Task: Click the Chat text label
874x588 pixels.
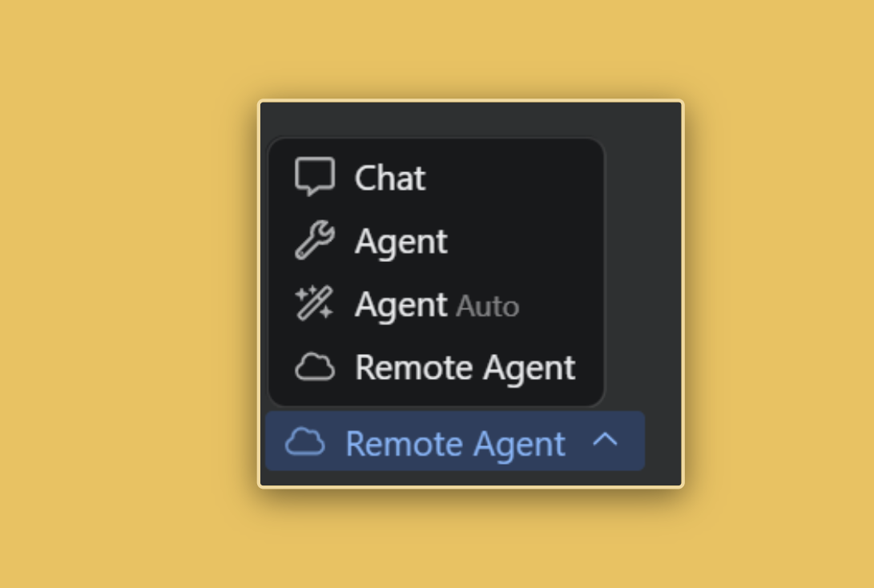Action: (x=390, y=179)
